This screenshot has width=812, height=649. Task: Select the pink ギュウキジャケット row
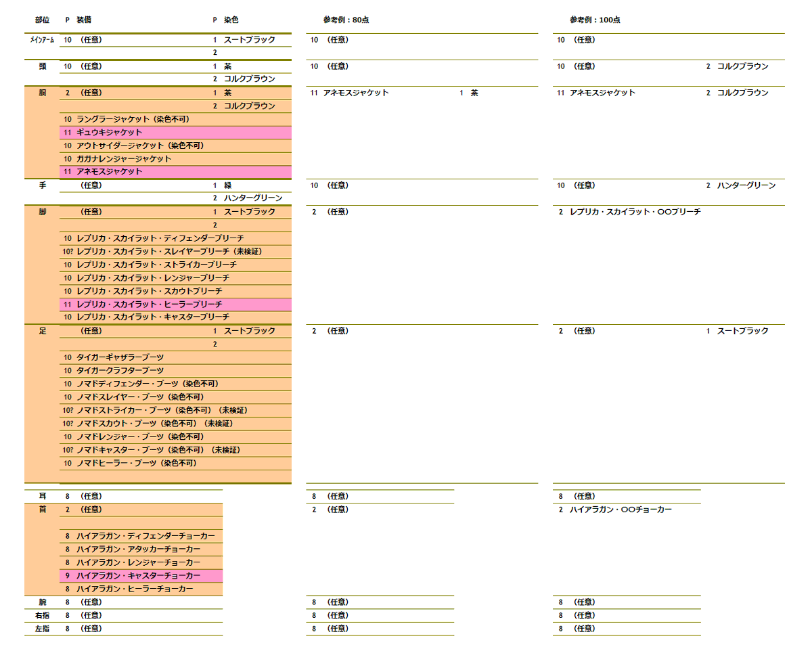(175, 133)
